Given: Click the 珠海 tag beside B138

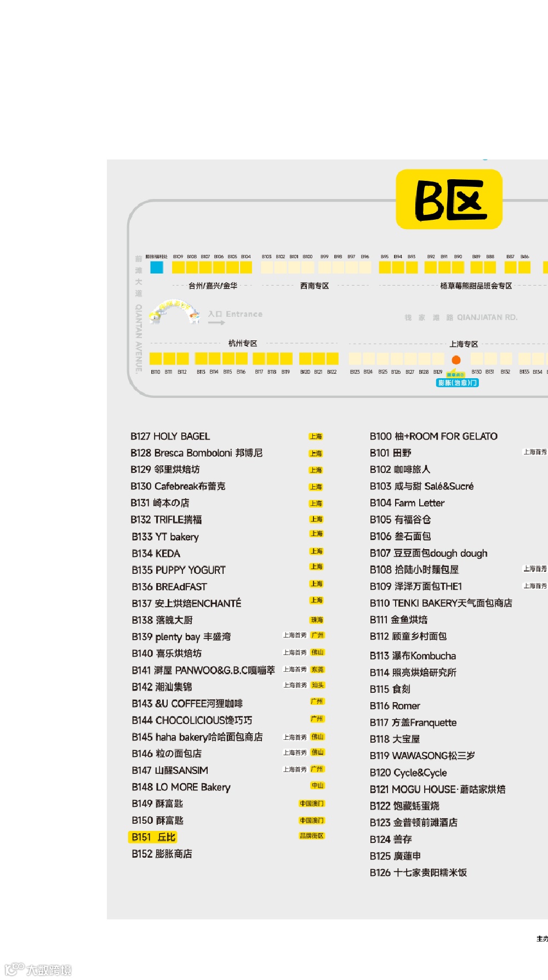Looking at the screenshot, I should tap(317, 620).
